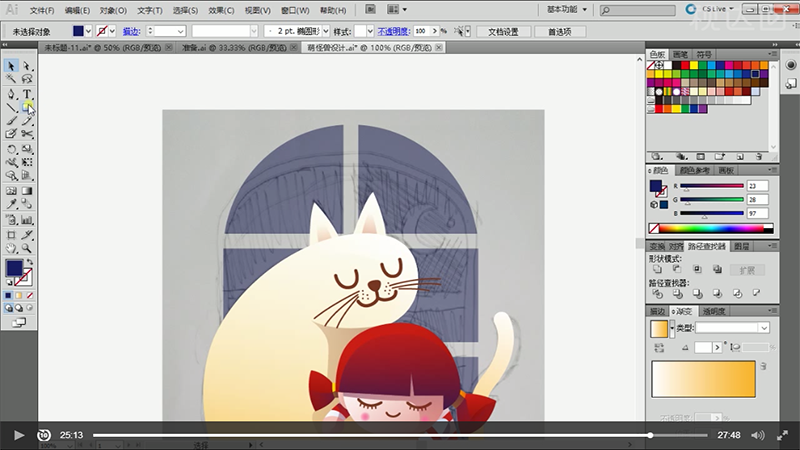Click the Exclude shape mode icon
This screenshot has height=450, width=800.
point(717,269)
